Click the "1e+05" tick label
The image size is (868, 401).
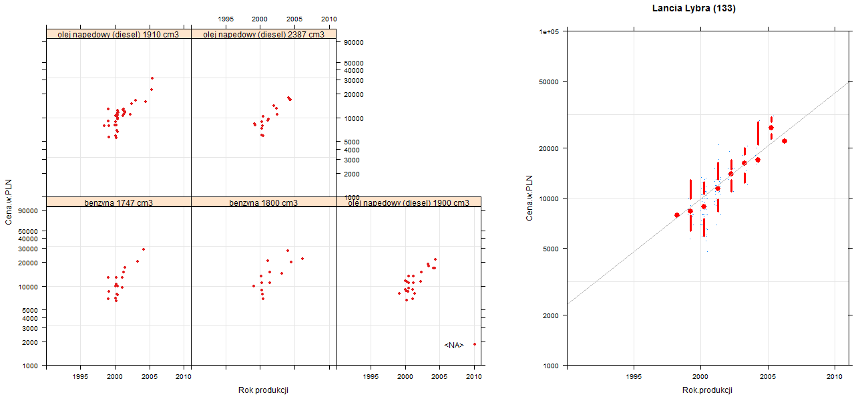549,31
